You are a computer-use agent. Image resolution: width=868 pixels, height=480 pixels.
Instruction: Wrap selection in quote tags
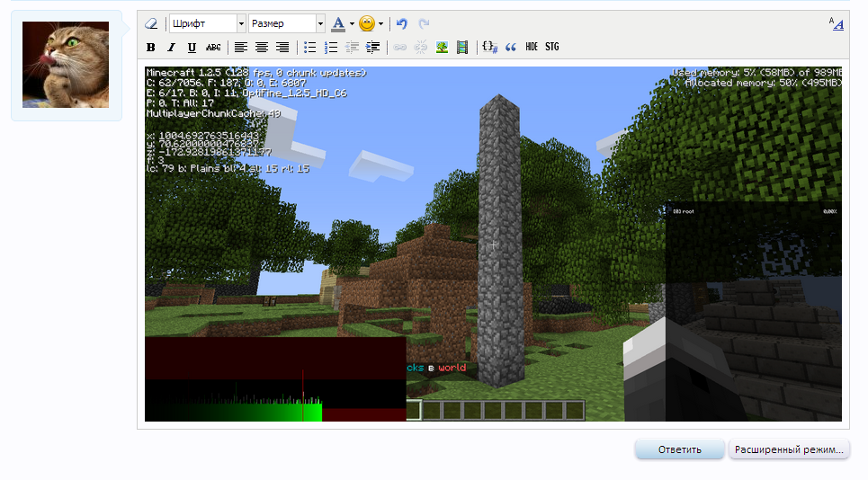pyautogui.click(x=510, y=48)
